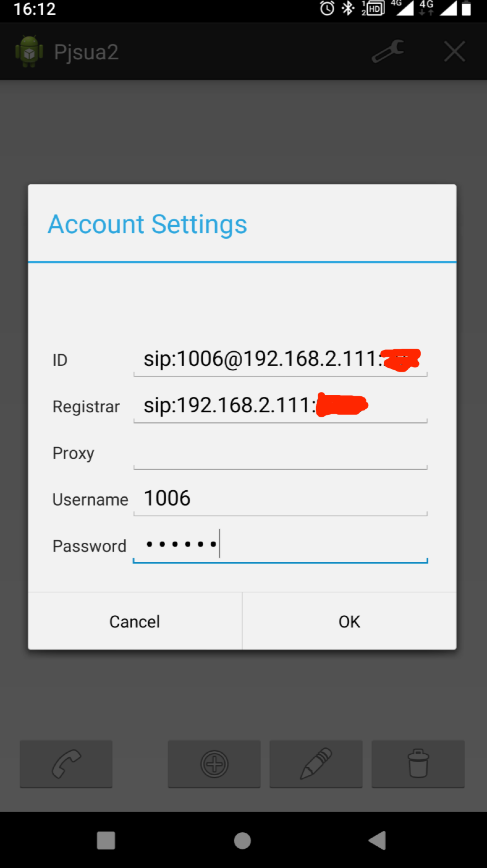Tap the battery status icon

point(468,9)
